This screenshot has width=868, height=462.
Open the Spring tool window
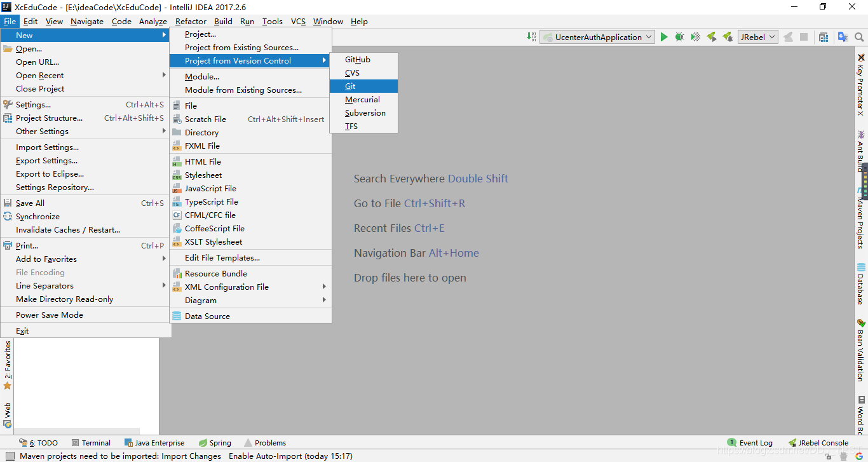(215, 443)
